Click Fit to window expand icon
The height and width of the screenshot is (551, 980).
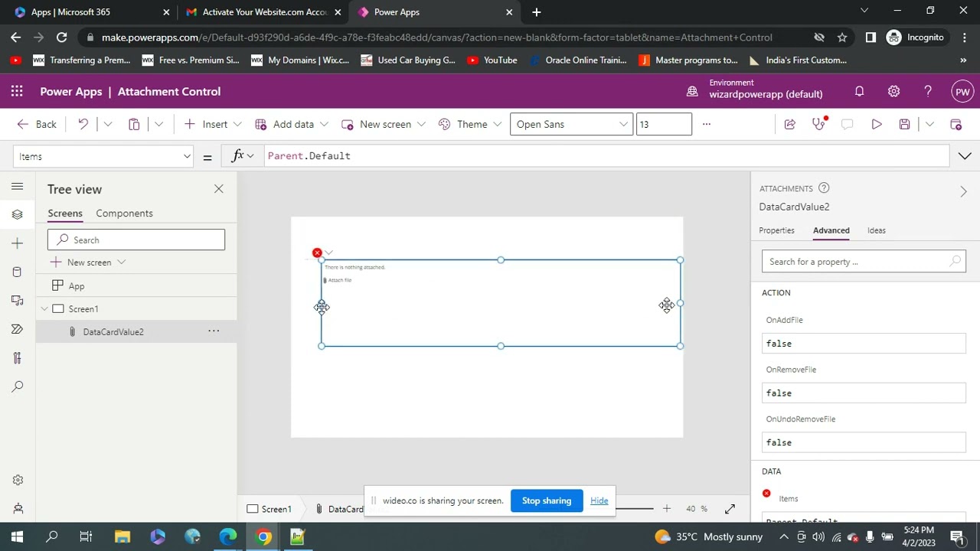[x=730, y=508]
